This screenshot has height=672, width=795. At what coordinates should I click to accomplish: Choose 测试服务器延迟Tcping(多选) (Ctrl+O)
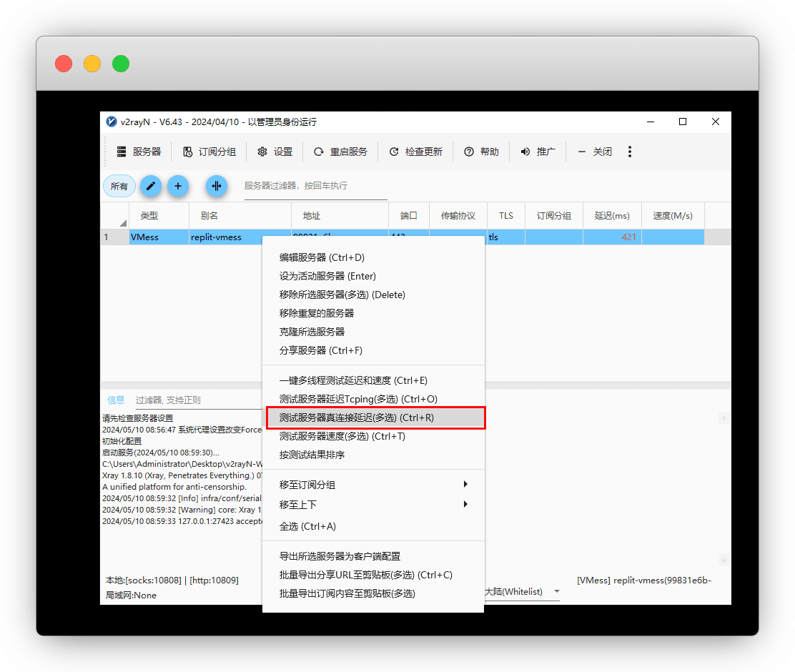point(373,399)
